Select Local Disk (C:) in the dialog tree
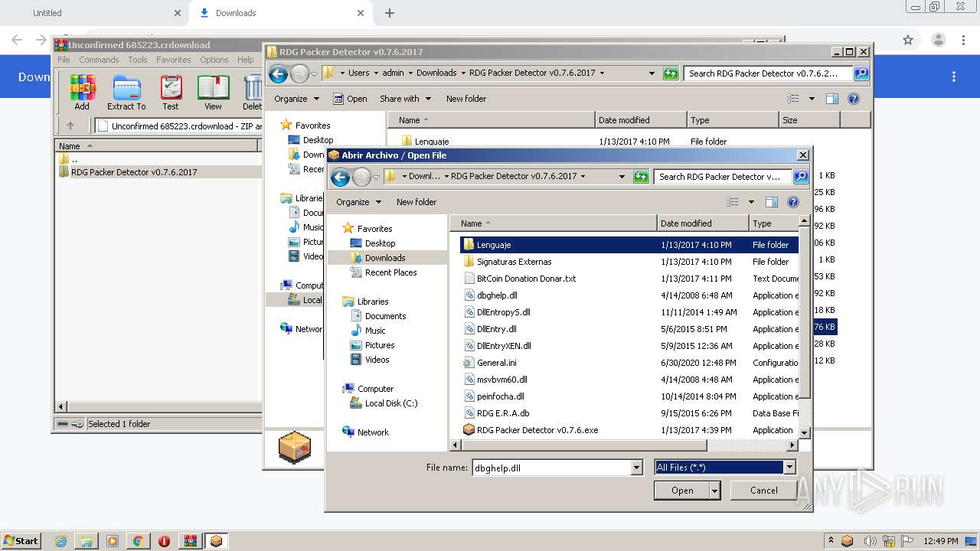The width and height of the screenshot is (980, 551). [x=390, y=403]
